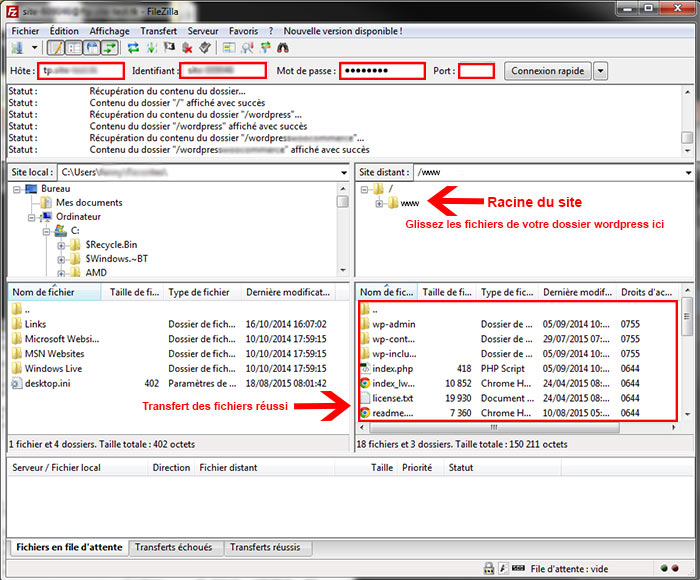
Task: Sort local files by Dernière modificat... column
Action: pos(288,292)
